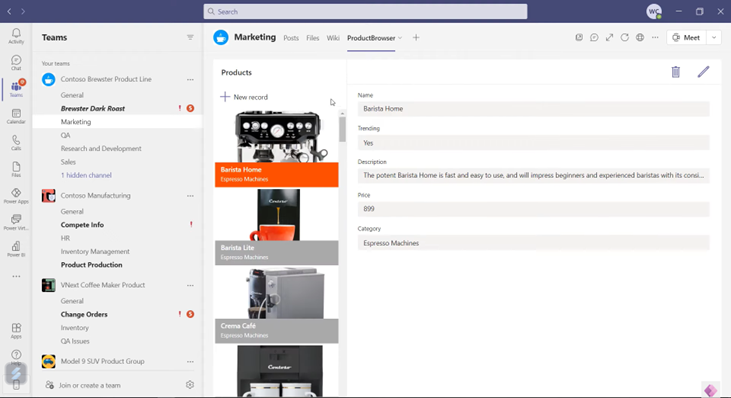Reload the ProductBrowser tab

pyautogui.click(x=624, y=38)
